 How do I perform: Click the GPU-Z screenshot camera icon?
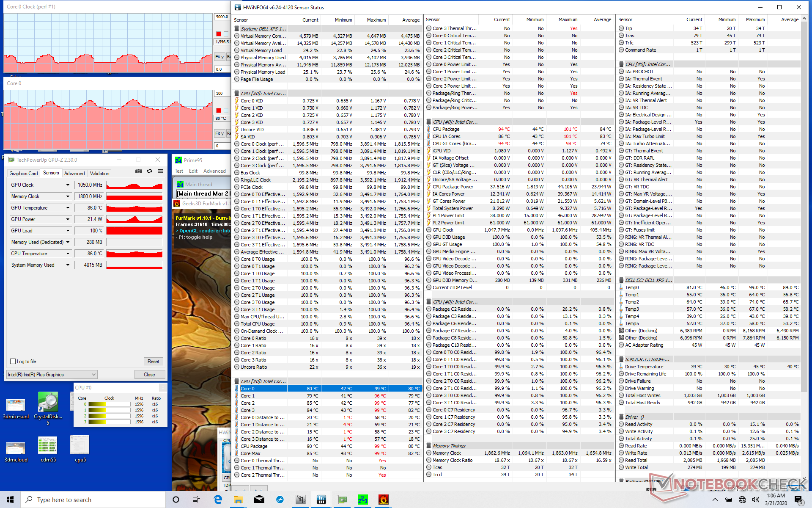138,171
